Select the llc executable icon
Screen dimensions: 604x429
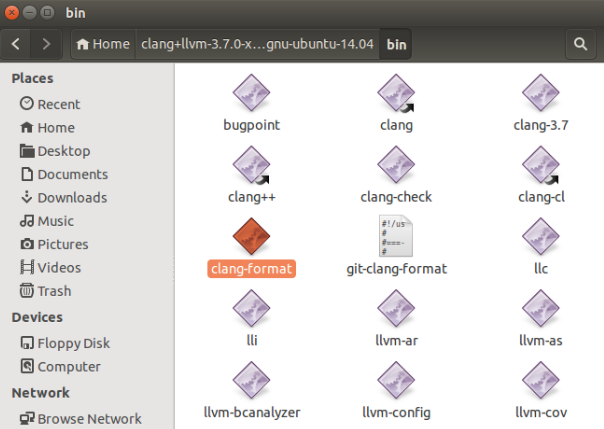[x=541, y=237]
